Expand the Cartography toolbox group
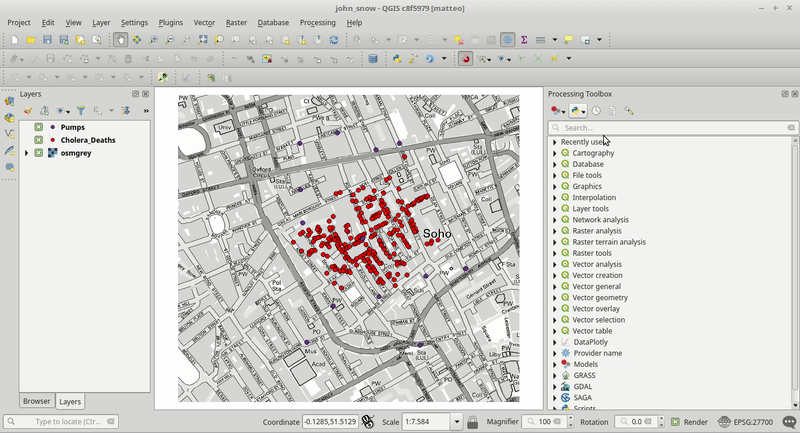This screenshot has width=800, height=433. point(555,153)
